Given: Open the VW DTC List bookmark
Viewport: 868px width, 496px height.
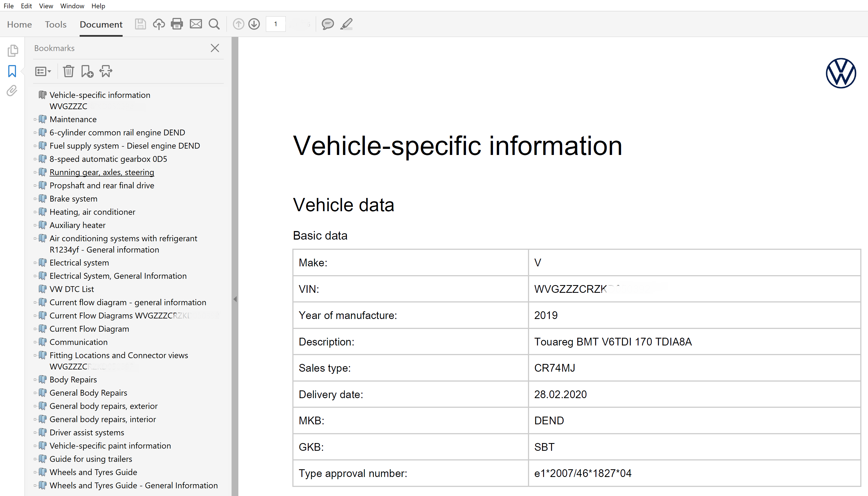Looking at the screenshot, I should point(72,289).
